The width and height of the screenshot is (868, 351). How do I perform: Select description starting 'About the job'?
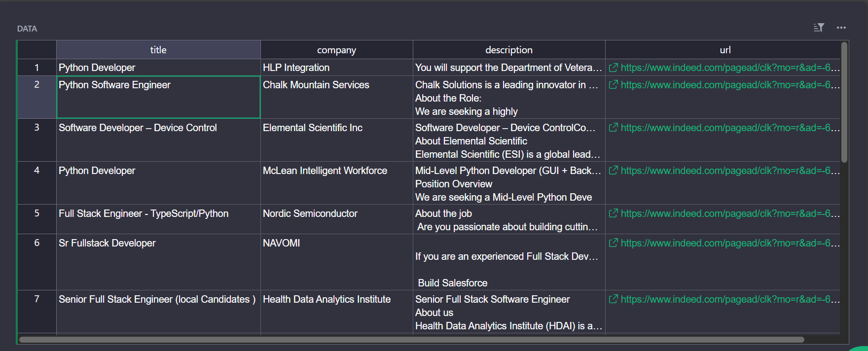click(x=509, y=219)
